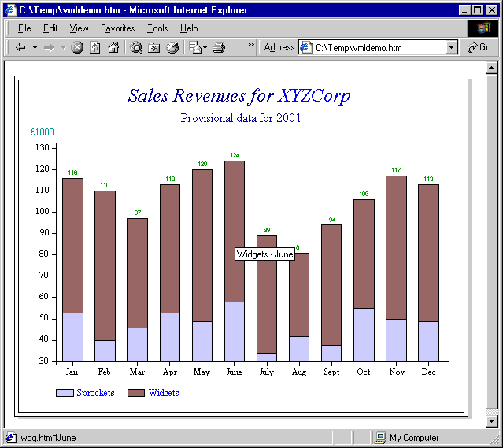Click the Sprockets segment of the June bar
This screenshot has height=448, width=503.
tap(235, 331)
